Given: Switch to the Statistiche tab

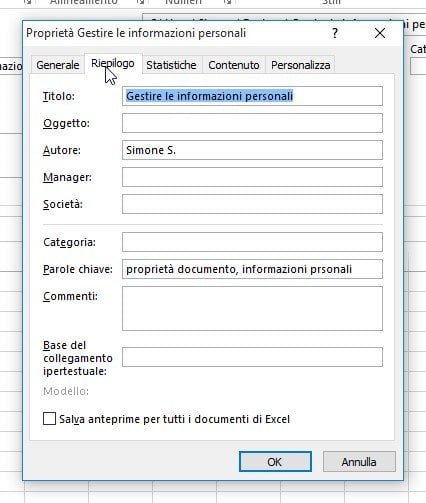Looking at the screenshot, I should pyautogui.click(x=171, y=65).
